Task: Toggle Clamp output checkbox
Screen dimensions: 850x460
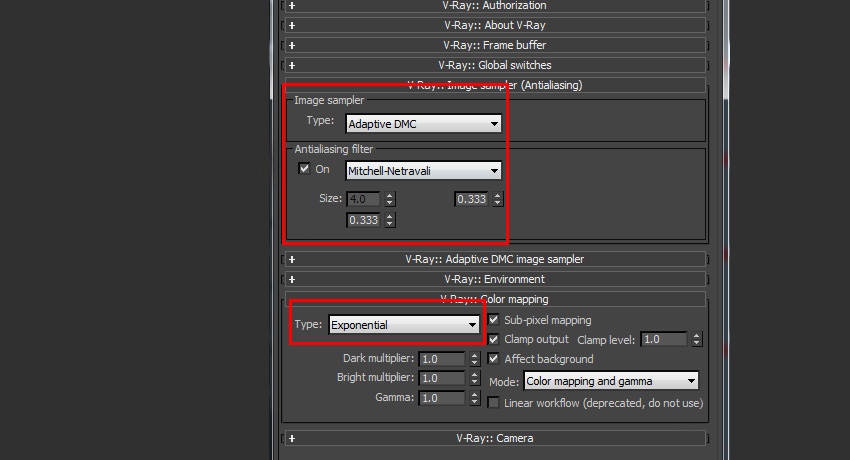Action: (493, 339)
